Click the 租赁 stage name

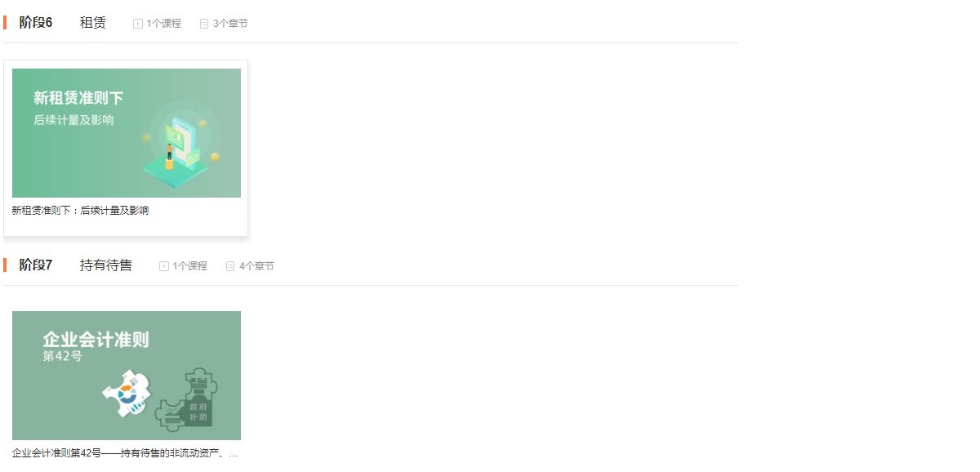click(93, 23)
